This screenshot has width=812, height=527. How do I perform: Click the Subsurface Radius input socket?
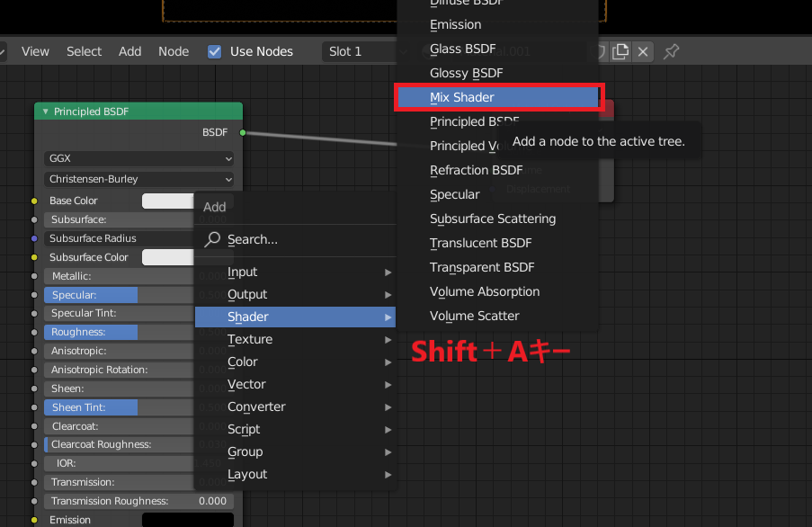[34, 238]
